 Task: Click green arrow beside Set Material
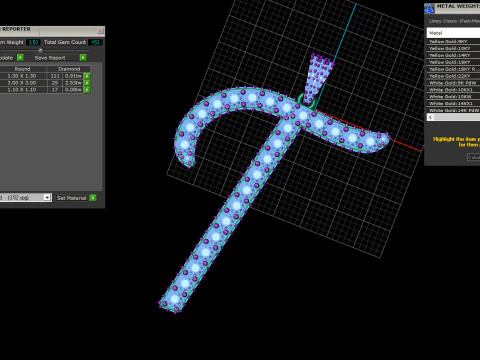coord(93,198)
